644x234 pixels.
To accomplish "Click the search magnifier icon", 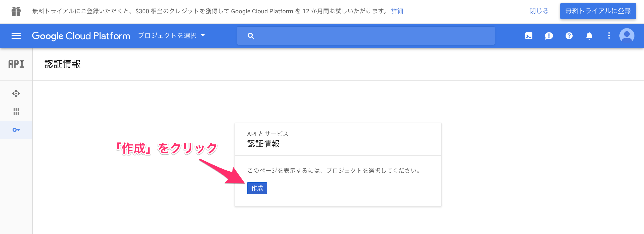I will point(251,36).
